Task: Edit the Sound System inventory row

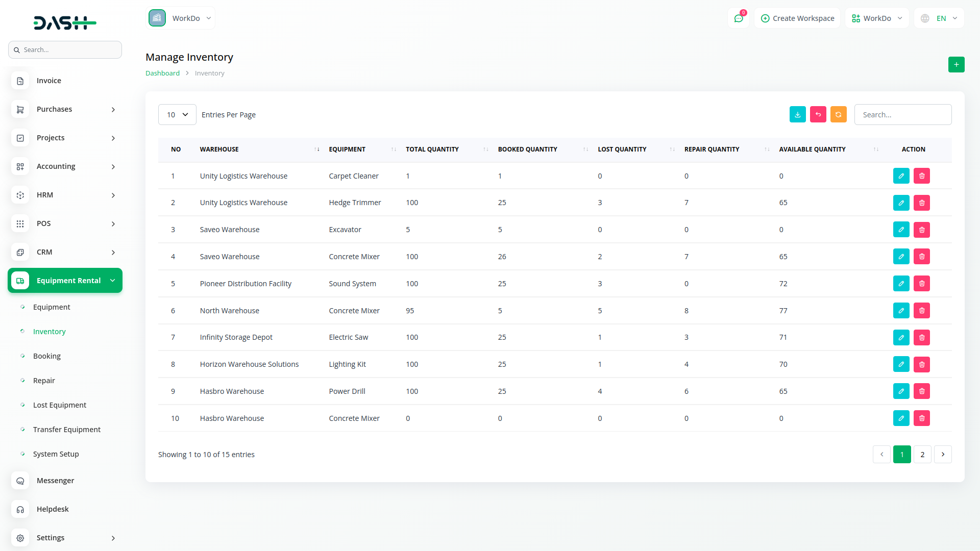Action: click(901, 284)
